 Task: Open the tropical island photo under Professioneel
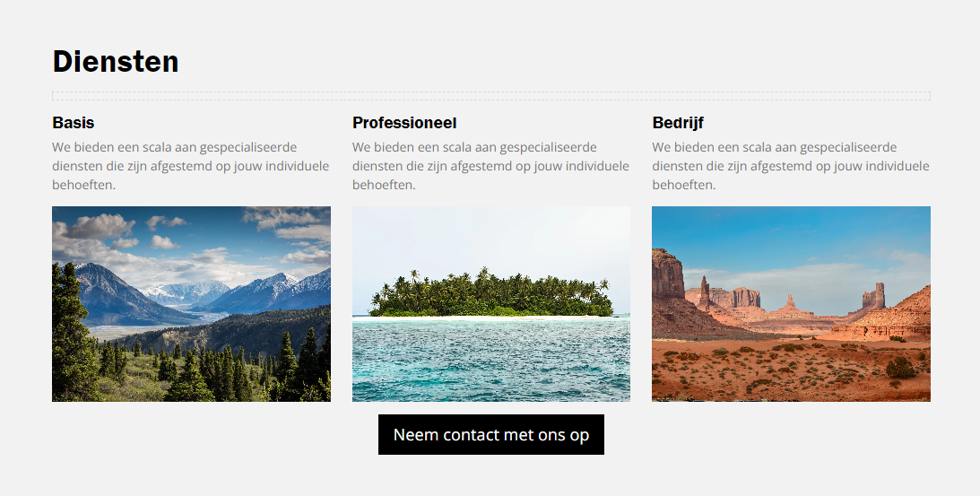[x=491, y=304]
